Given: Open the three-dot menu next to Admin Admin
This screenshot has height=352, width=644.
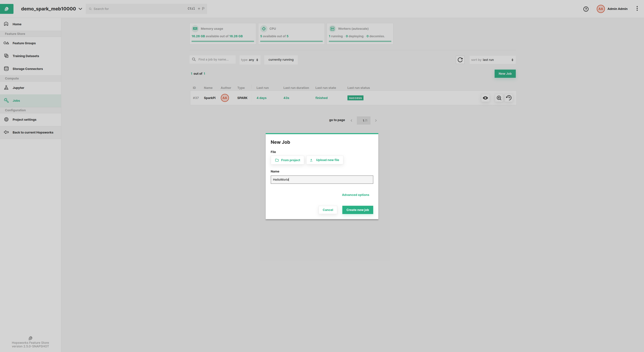Looking at the screenshot, I should (637, 9).
